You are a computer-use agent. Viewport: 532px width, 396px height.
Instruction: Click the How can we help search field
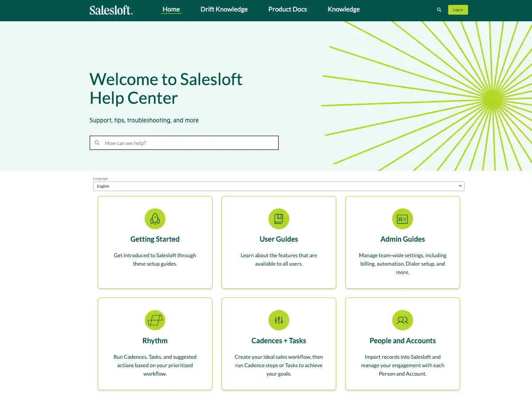click(x=184, y=142)
